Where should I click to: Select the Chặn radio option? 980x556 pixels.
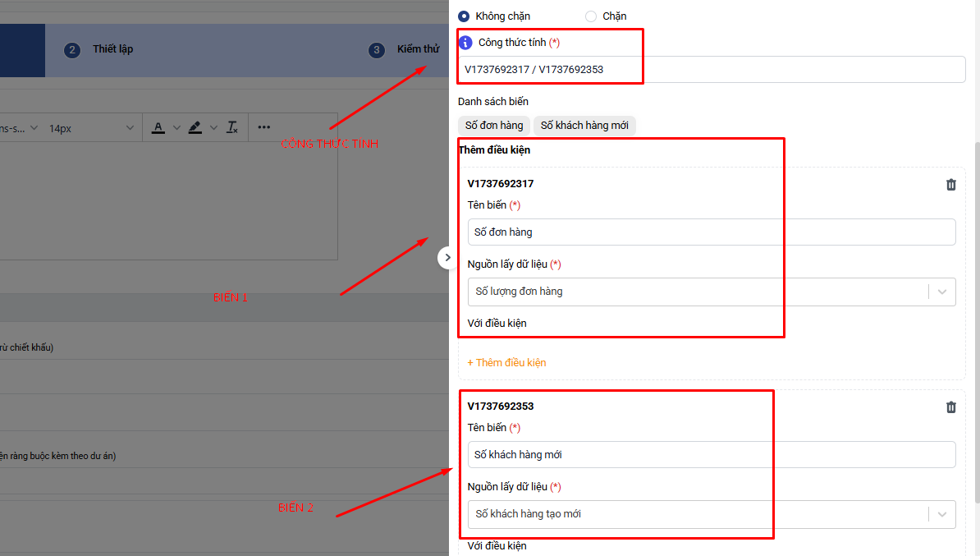[591, 16]
